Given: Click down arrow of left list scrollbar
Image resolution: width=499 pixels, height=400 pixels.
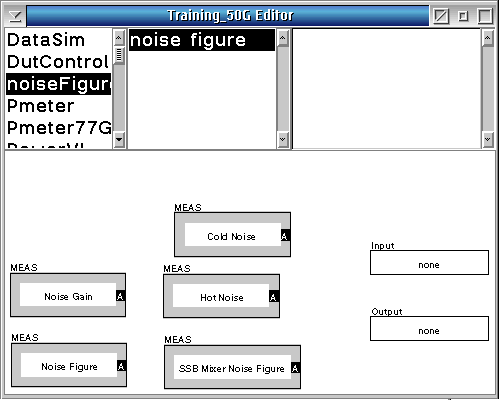Looking at the screenshot, I should click(119, 139).
